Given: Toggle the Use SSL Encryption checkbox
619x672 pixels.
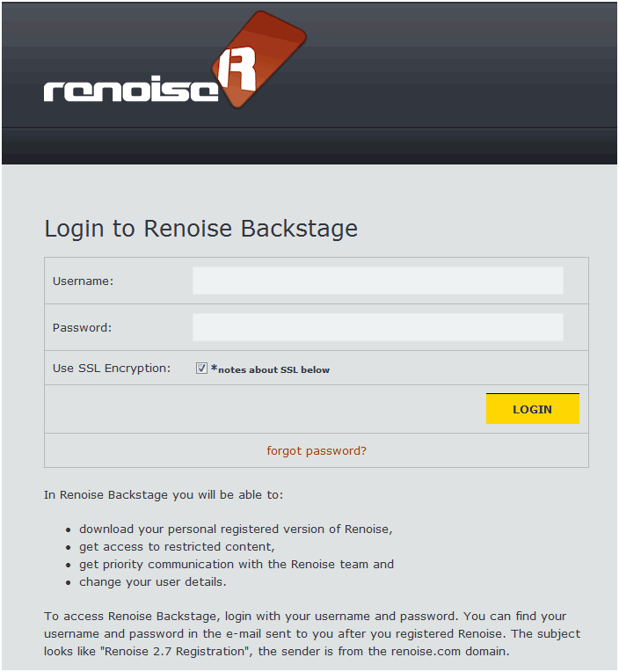Looking at the screenshot, I should coord(201,369).
